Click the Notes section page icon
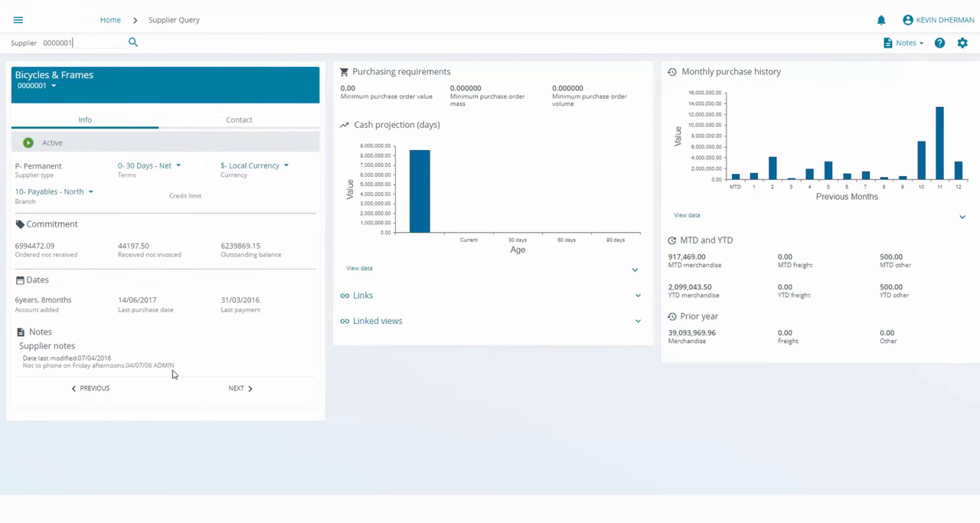This screenshot has height=523, width=980. click(x=21, y=332)
